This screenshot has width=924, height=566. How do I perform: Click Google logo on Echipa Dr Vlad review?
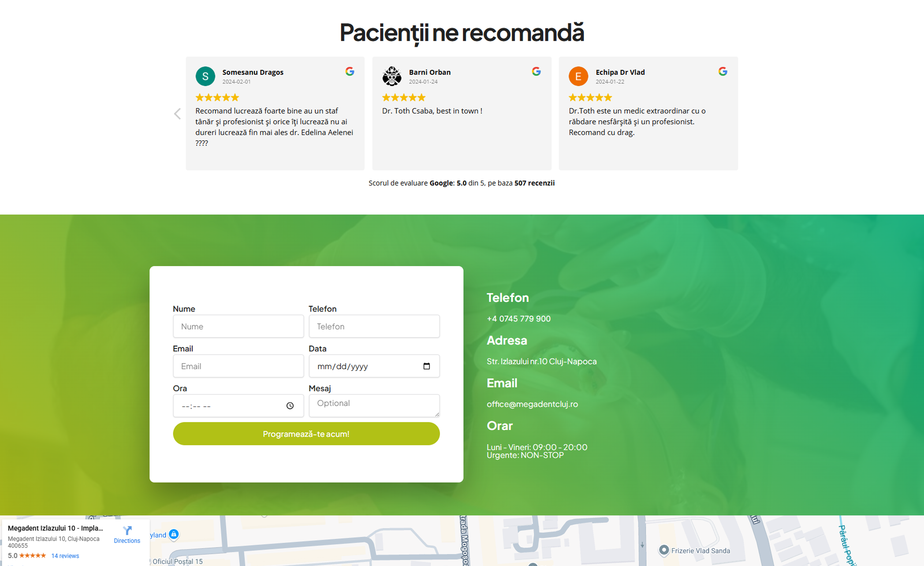coord(723,71)
